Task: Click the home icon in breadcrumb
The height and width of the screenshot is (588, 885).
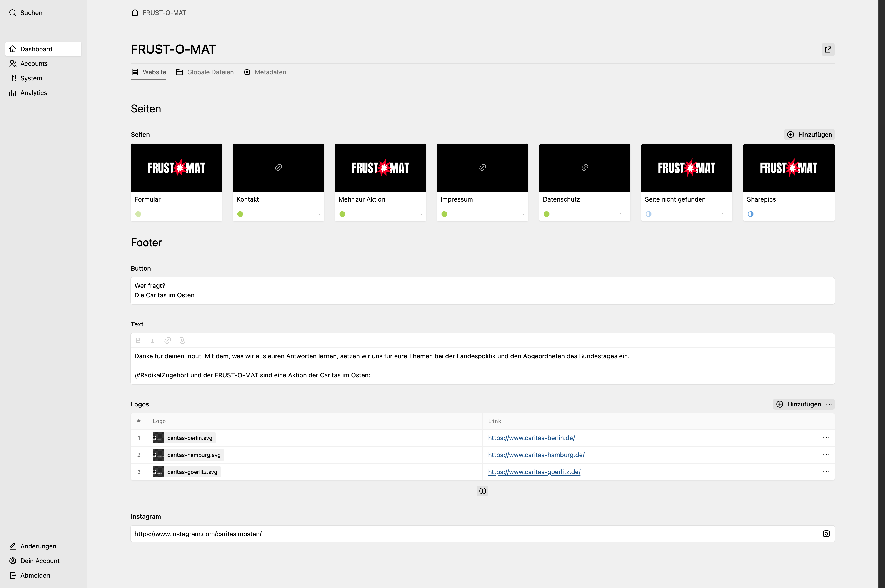Action: click(135, 13)
